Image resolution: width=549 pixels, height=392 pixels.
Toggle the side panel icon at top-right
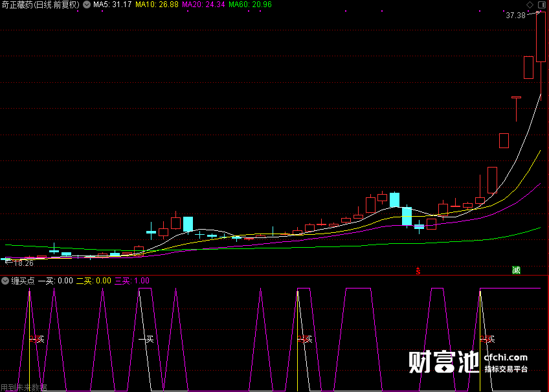coord(542,5)
